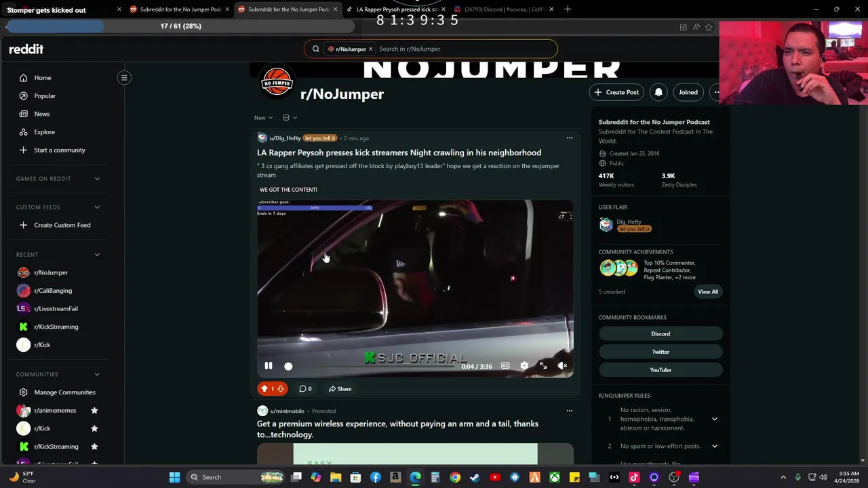Open u/Dig_Hefty profile link on post
The height and width of the screenshot is (488, 868).
pos(285,138)
